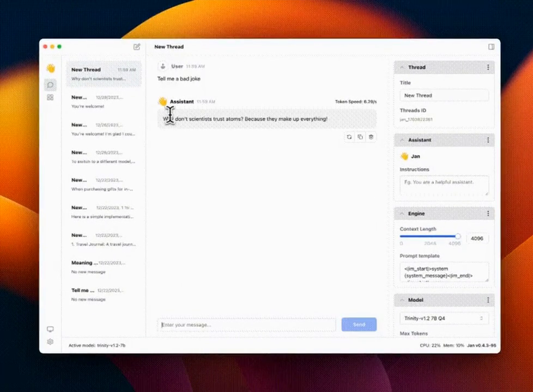Regenerate the assistant response

349,137
